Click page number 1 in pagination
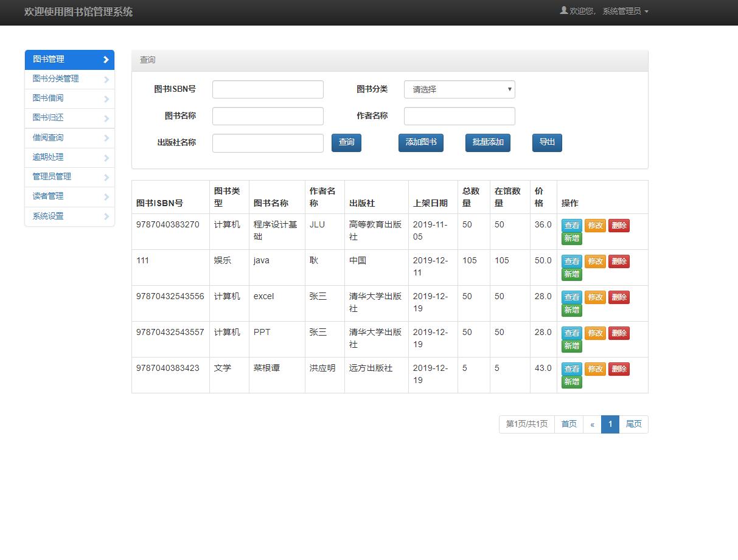Screen dimensions: 738x560 [x=610, y=424]
